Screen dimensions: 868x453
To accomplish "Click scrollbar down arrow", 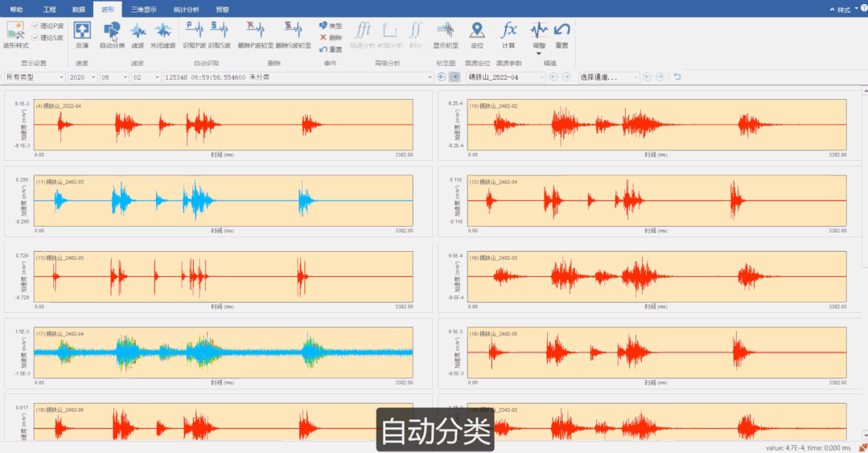I will [x=865, y=436].
